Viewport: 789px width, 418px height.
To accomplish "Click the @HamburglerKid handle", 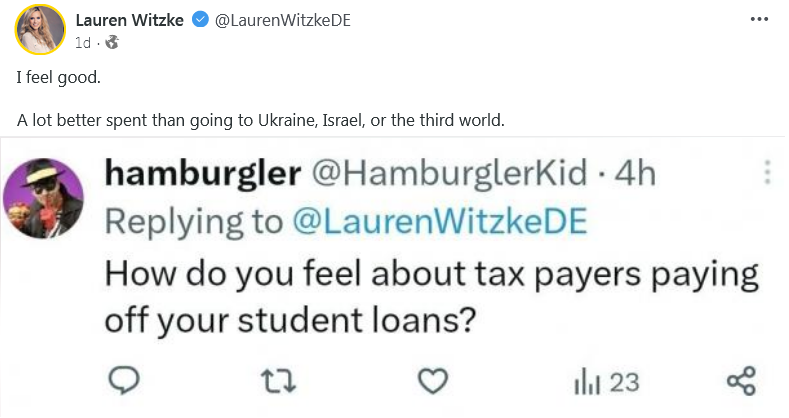I will coord(449,173).
